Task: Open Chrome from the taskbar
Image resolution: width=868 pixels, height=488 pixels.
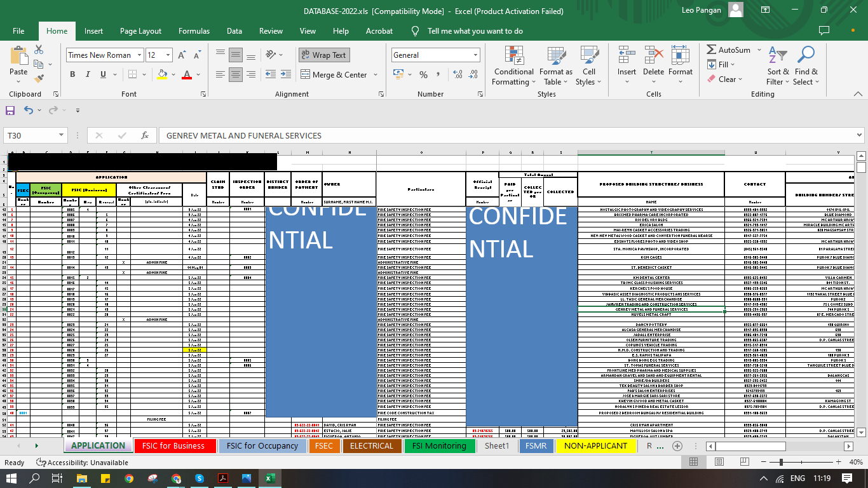Action: click(x=129, y=478)
